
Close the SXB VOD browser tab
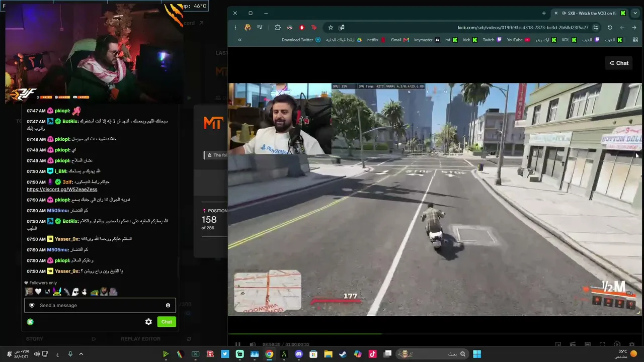coord(556,13)
